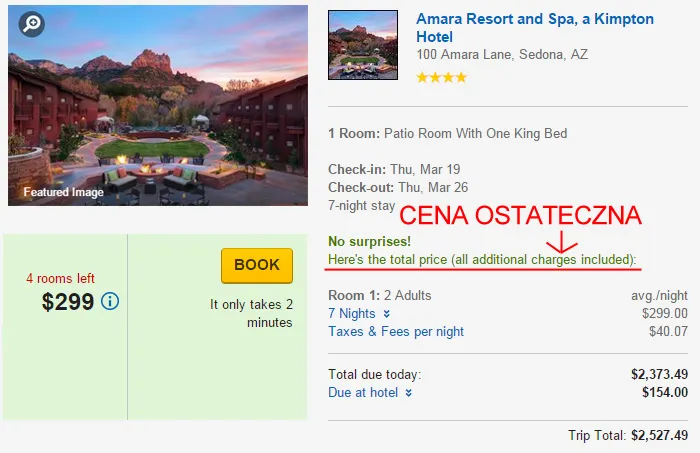Click the large featured resort image
This screenshot has height=453, width=700.
coord(158,105)
